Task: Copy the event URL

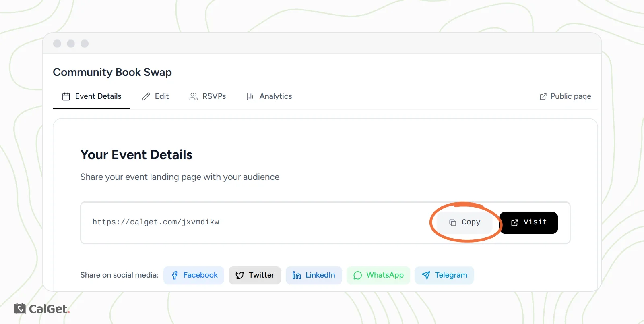Action: point(465,222)
